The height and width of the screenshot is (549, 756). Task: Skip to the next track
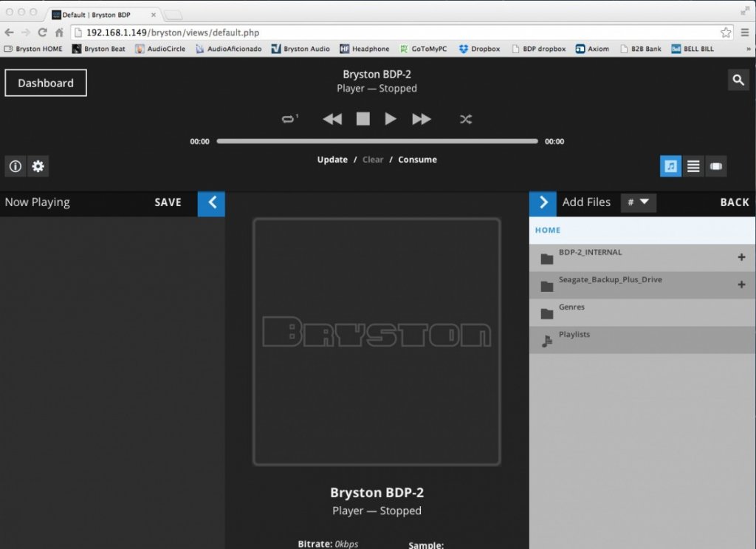[x=422, y=119]
